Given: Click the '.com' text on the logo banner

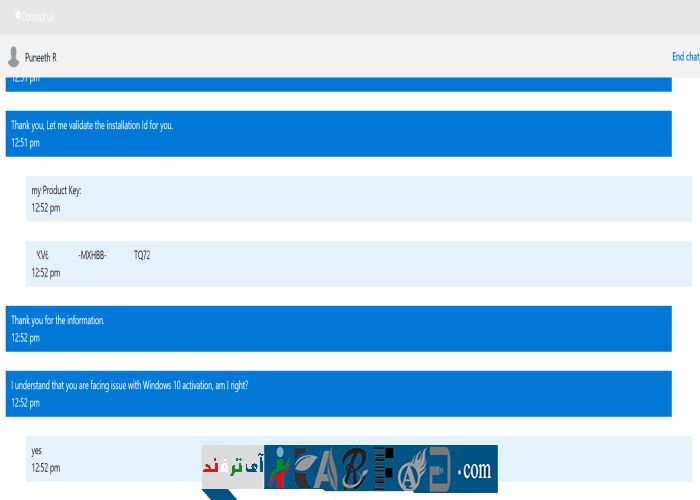Looking at the screenshot, I should (x=475, y=470).
